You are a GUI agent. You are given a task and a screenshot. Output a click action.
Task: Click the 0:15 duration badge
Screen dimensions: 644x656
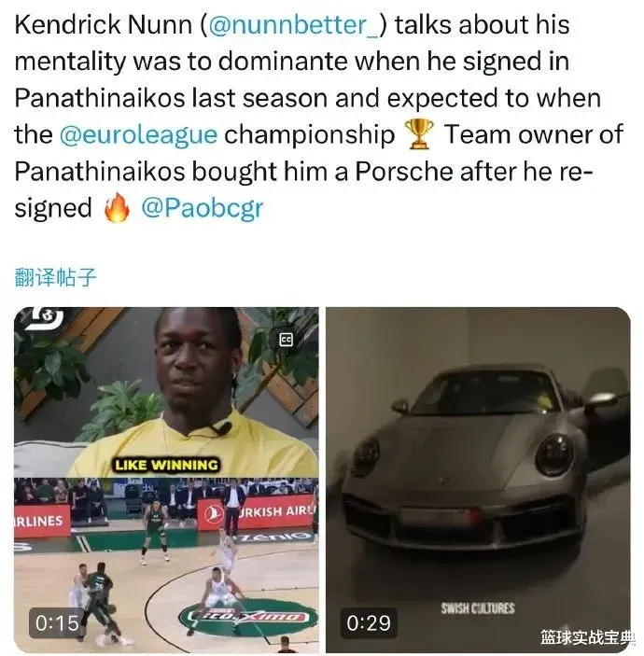(57, 623)
